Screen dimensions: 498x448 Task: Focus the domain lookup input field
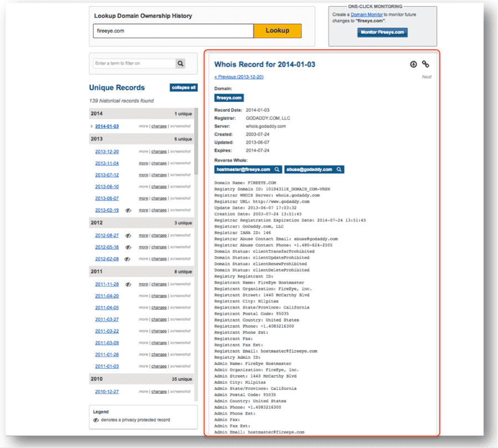click(x=173, y=31)
